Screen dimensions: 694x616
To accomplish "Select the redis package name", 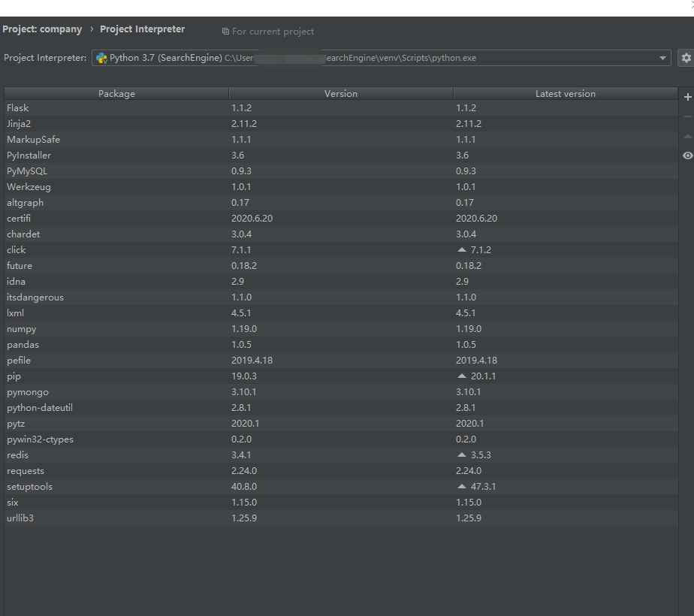I will (18, 455).
